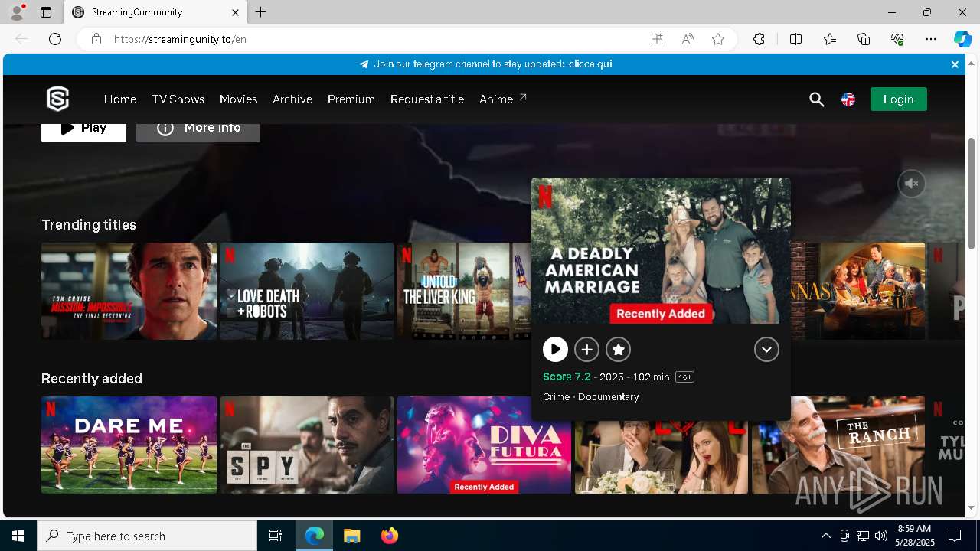
Task: Open a new browser tab
Action: (x=261, y=12)
